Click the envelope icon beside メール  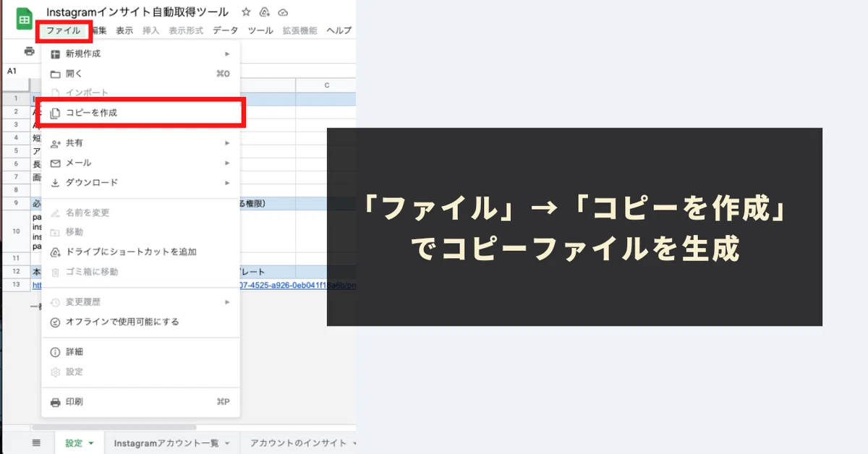click(x=55, y=163)
